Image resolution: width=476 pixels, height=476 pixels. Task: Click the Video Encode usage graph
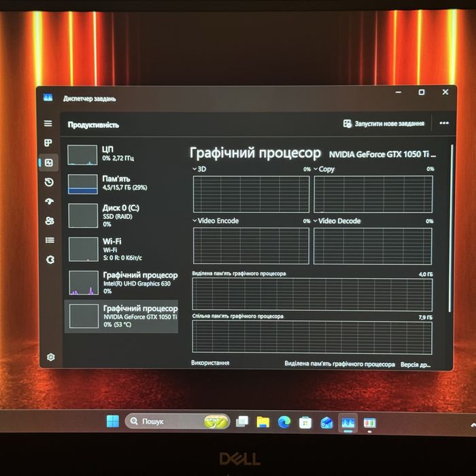[x=251, y=246]
